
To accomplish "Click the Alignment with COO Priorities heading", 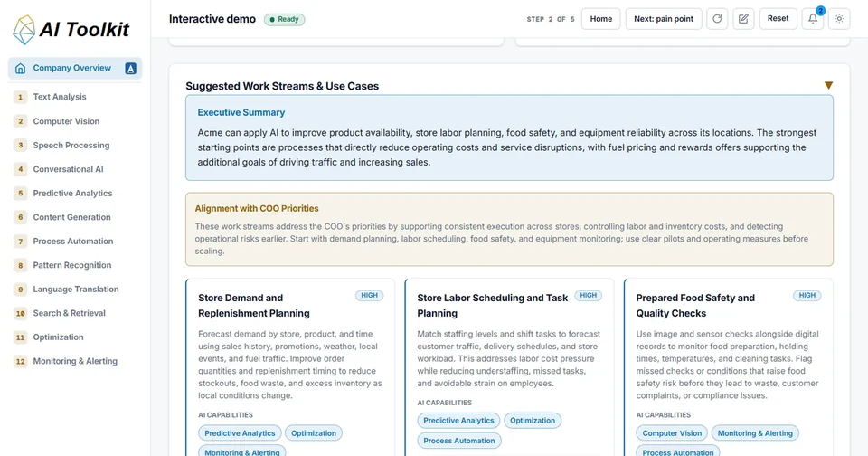I will click(x=256, y=208).
